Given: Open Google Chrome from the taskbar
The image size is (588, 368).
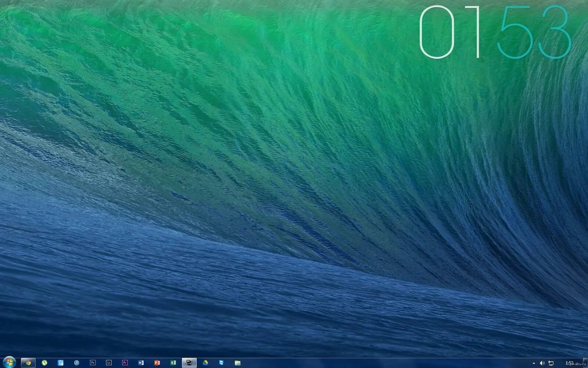Looking at the screenshot, I should pos(28,362).
